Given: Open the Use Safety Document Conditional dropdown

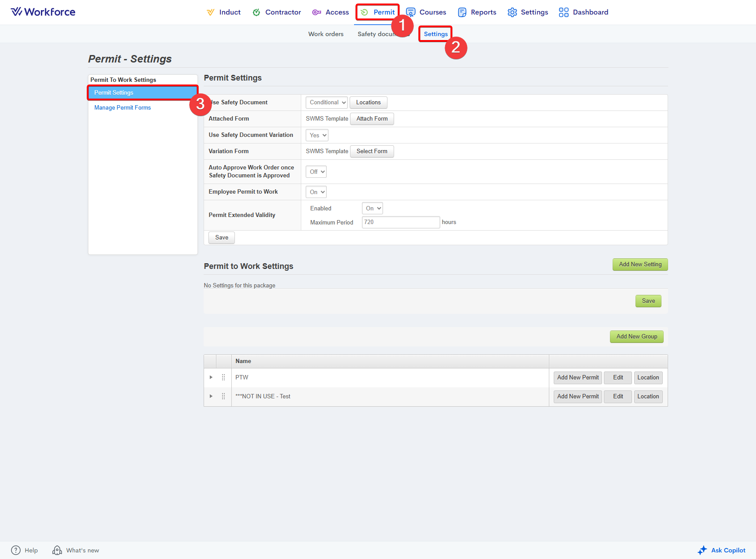Looking at the screenshot, I should click(327, 103).
